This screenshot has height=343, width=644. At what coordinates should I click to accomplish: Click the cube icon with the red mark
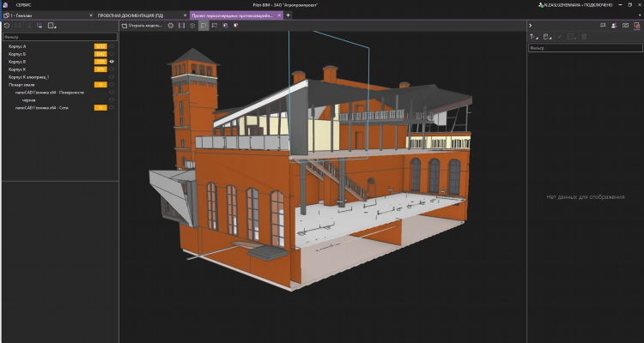(236, 26)
